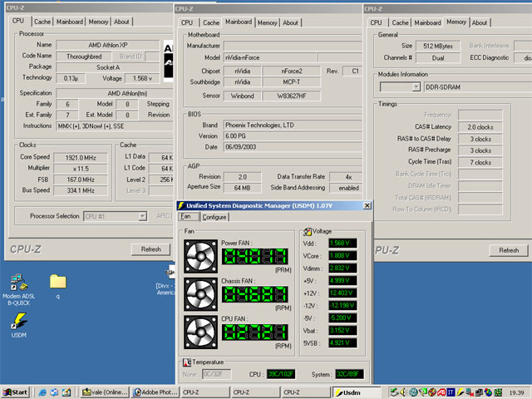This screenshot has width=532, height=399.
Task: Go to the Mainboard tab in the right CPU-Z window
Action: click(x=427, y=22)
